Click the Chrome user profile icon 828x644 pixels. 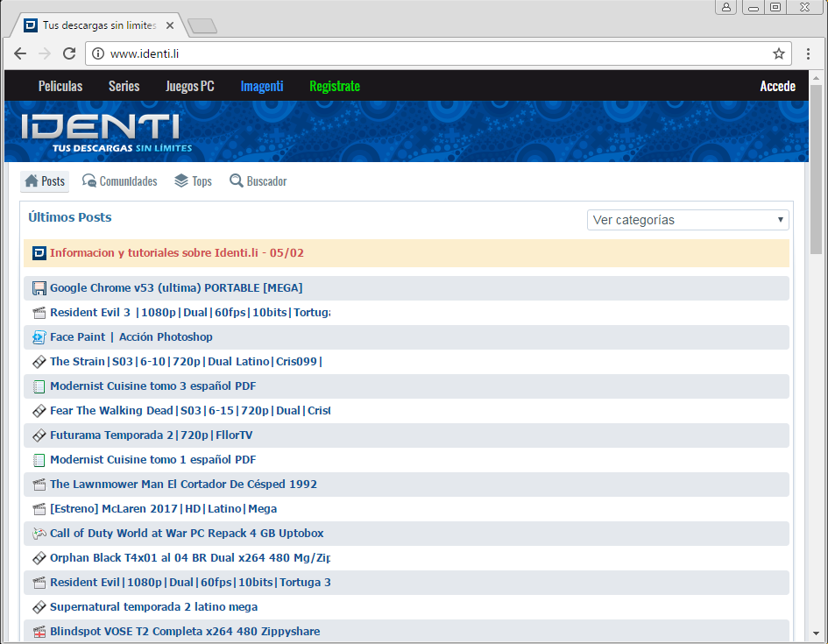click(726, 7)
